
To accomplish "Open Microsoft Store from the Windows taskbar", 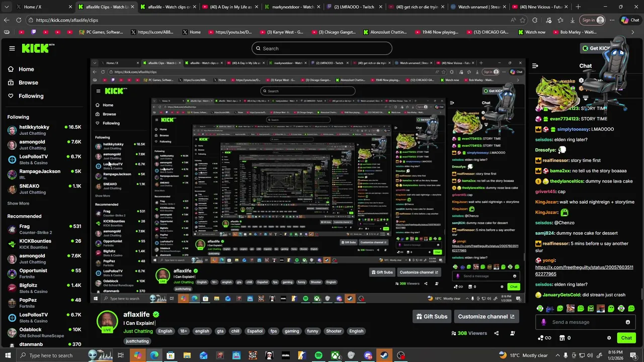I will [171, 355].
